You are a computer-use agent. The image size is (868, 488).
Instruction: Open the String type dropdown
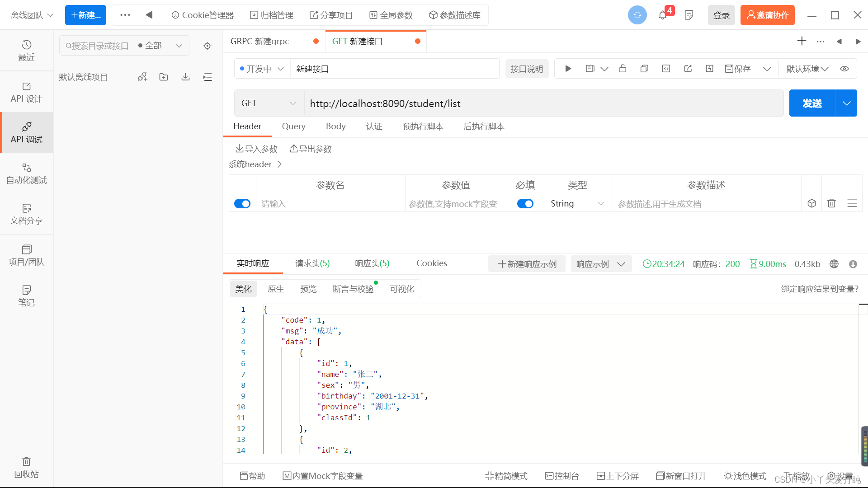(x=577, y=203)
